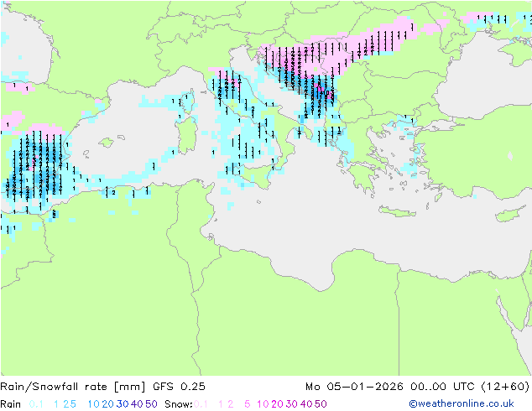Click the Rain legend value 10
The width and height of the screenshot is (532, 411).
point(94,404)
